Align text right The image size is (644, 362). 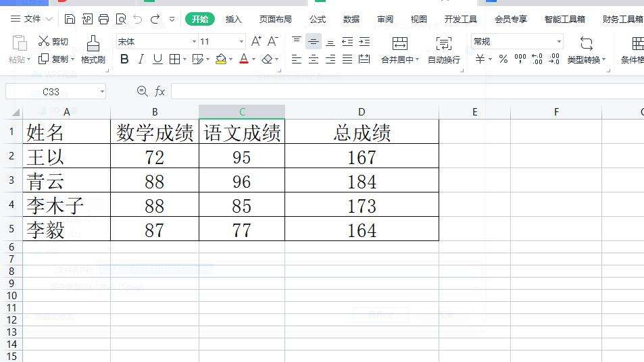pyautogui.click(x=330, y=59)
